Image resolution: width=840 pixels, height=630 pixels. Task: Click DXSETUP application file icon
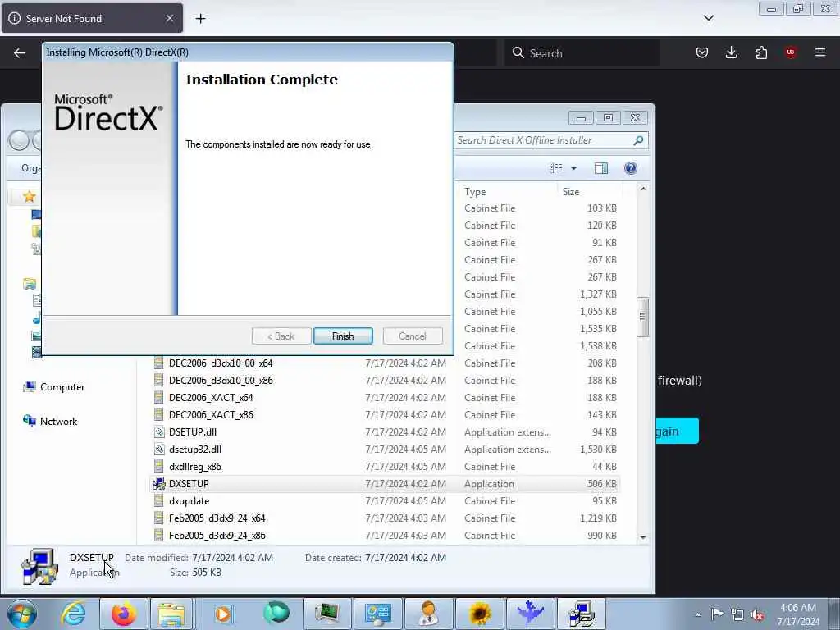[158, 484]
